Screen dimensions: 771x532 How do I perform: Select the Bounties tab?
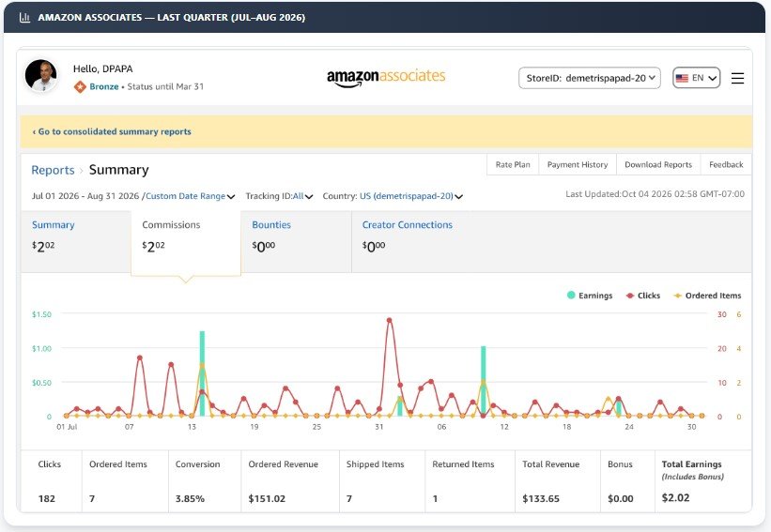[x=296, y=241]
